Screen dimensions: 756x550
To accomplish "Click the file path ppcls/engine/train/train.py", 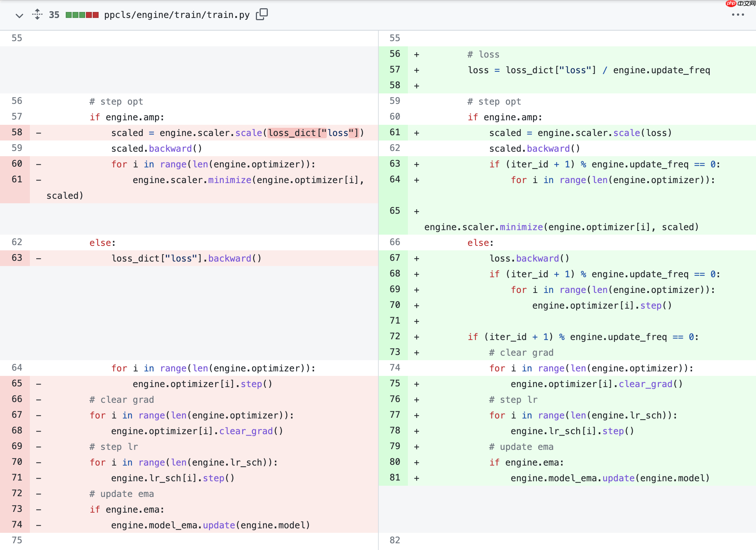I will [x=177, y=15].
